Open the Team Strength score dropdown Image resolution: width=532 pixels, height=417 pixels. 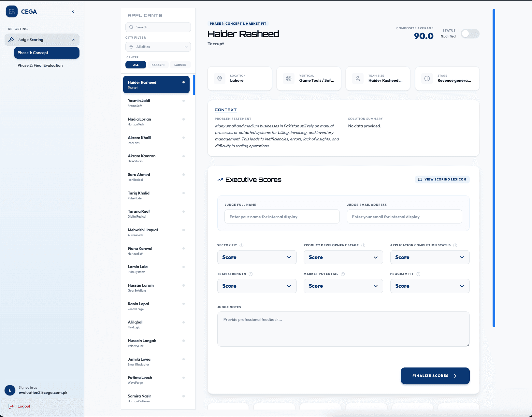pyautogui.click(x=257, y=286)
